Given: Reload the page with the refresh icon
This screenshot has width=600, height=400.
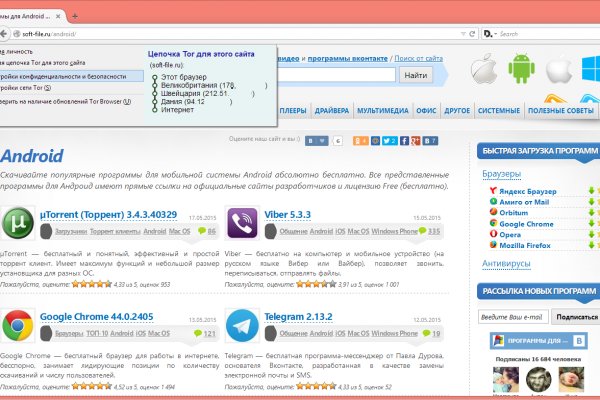Looking at the screenshot, I should (472, 34).
